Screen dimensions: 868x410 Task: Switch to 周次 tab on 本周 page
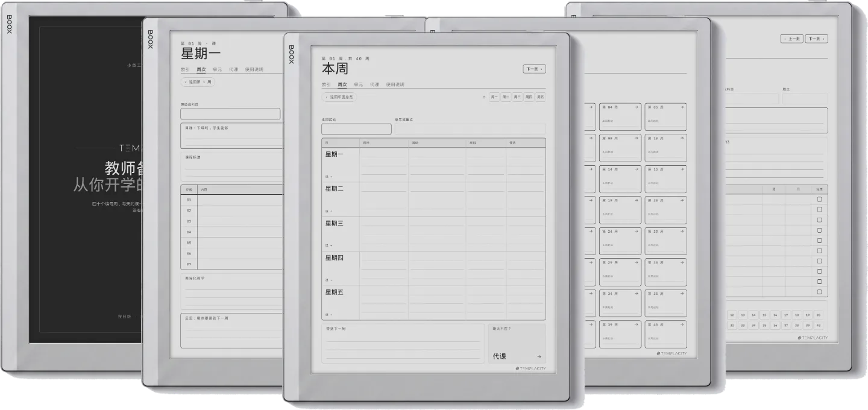click(x=342, y=84)
